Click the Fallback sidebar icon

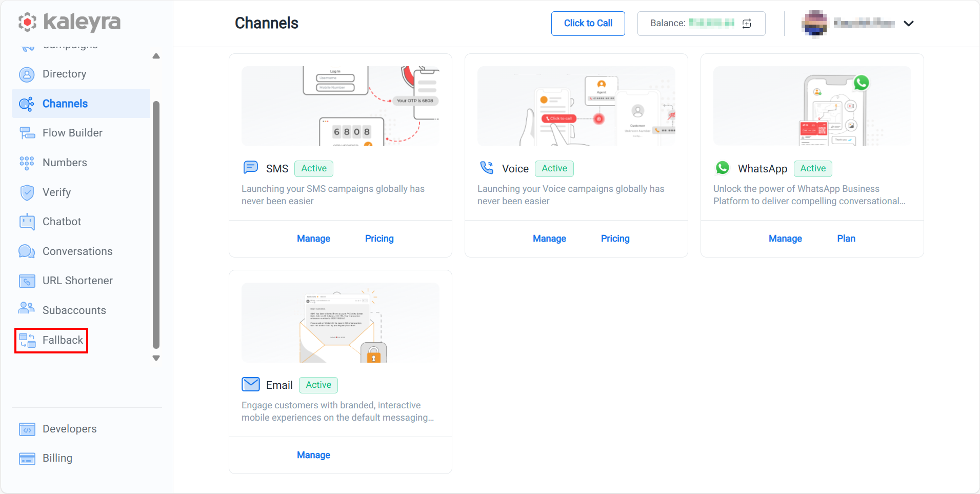[x=27, y=340]
